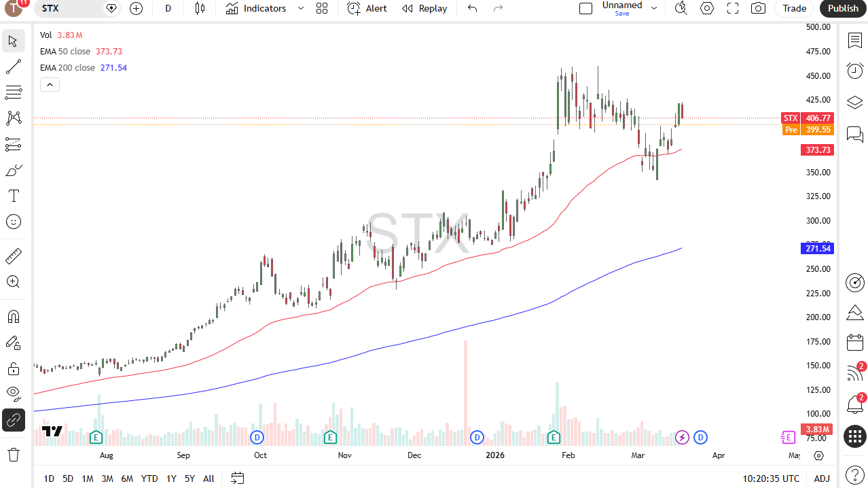Open chart settings hexagon icon
This screenshot has width=868, height=488.
[x=707, y=8]
